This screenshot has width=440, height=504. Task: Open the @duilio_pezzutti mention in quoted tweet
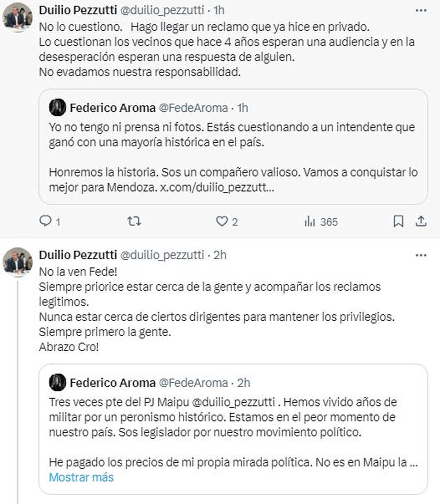click(233, 402)
